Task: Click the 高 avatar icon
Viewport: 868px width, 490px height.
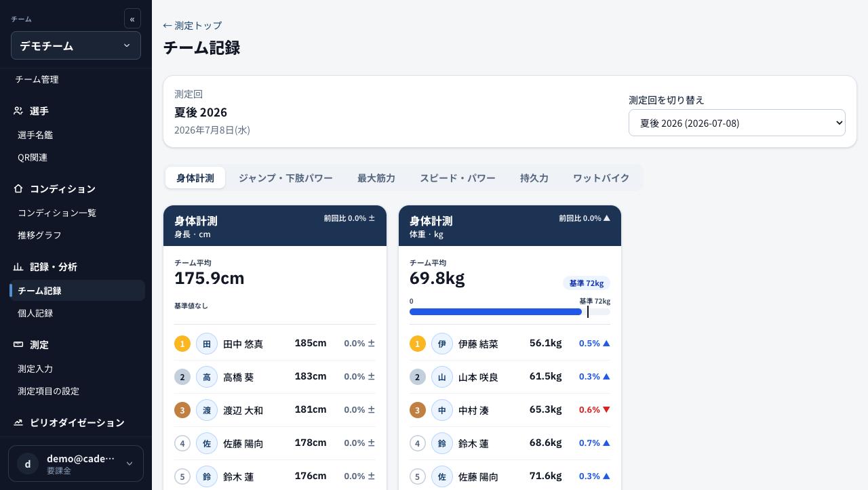Action: click(207, 377)
